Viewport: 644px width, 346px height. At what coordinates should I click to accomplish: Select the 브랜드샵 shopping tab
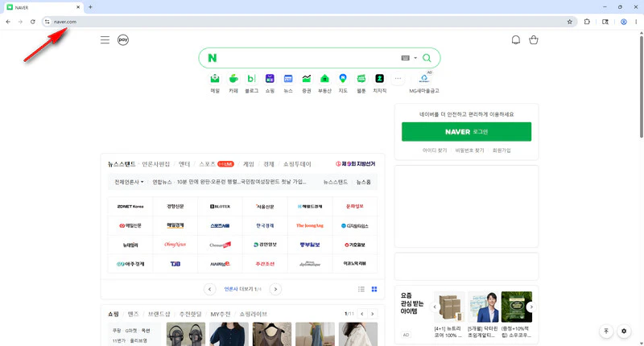pos(159,314)
